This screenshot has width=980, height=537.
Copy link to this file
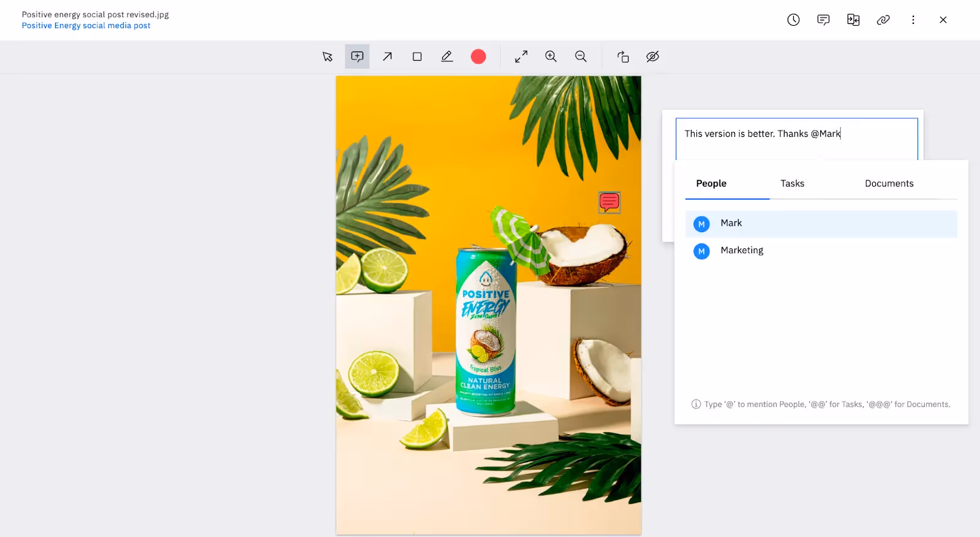coord(883,20)
